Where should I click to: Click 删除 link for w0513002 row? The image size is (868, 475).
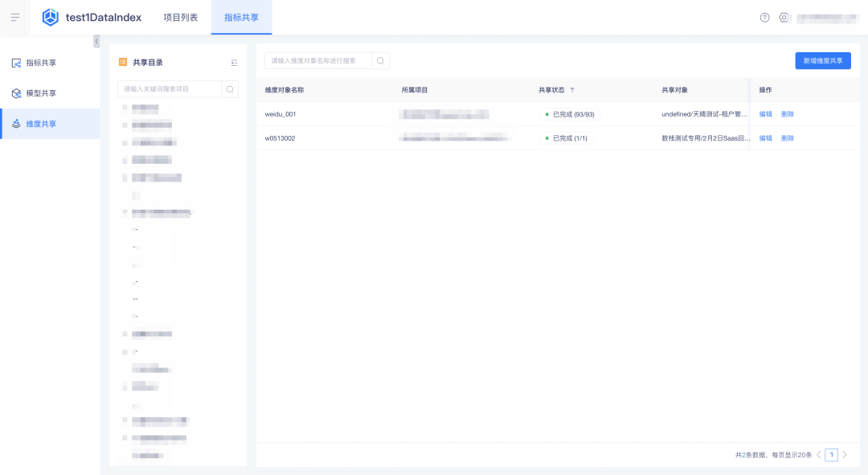(787, 138)
